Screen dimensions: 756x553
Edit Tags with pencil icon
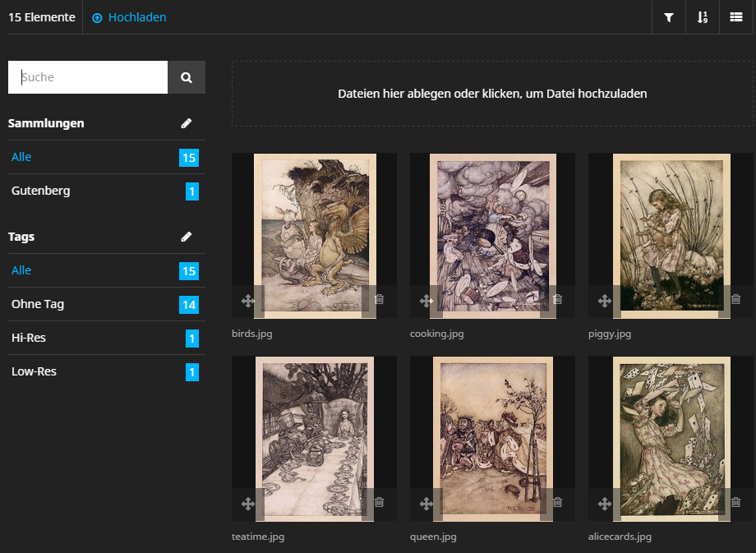[186, 237]
